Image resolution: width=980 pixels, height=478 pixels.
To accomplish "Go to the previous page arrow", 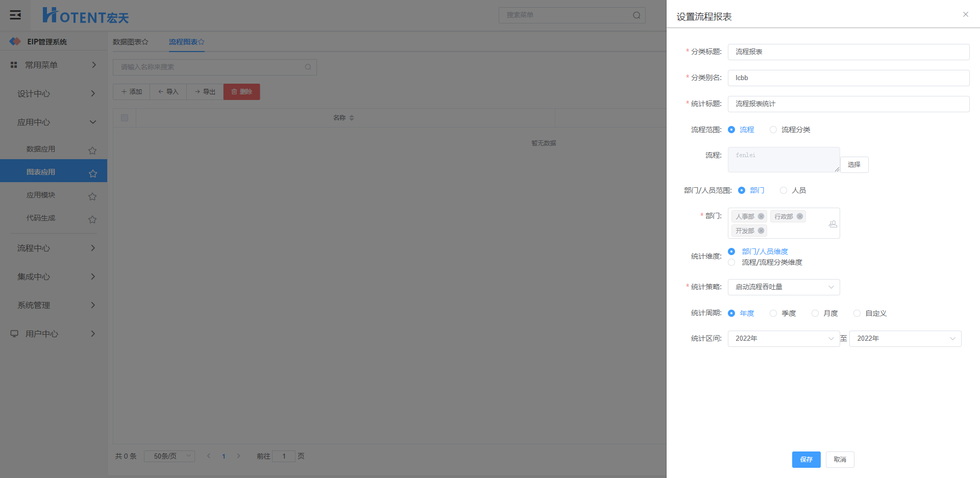I will click(x=208, y=456).
